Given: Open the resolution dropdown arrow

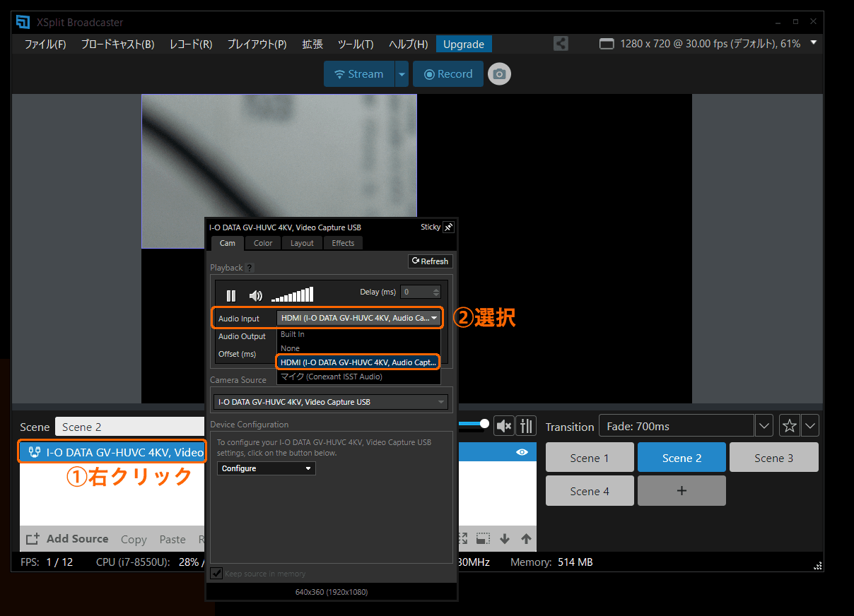Looking at the screenshot, I should (813, 43).
